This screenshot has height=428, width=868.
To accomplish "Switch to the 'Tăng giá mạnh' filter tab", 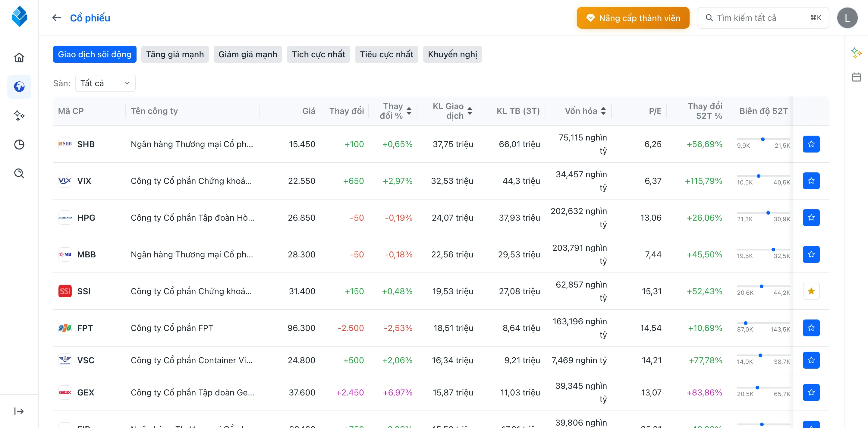I will pos(175,54).
